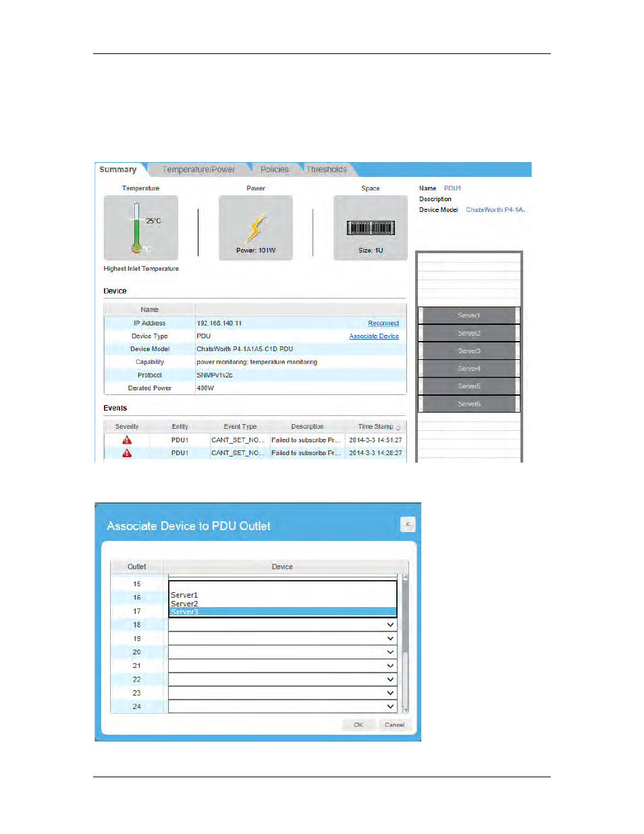Click the 2014-3-3 14:28:27 timestamp cell
The image size is (644, 834).
tap(375, 453)
